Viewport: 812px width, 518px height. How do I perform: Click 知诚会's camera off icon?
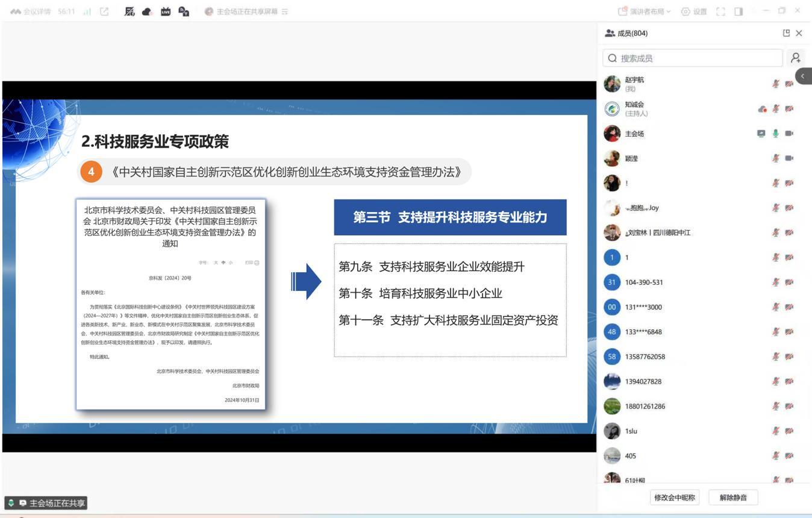789,109
